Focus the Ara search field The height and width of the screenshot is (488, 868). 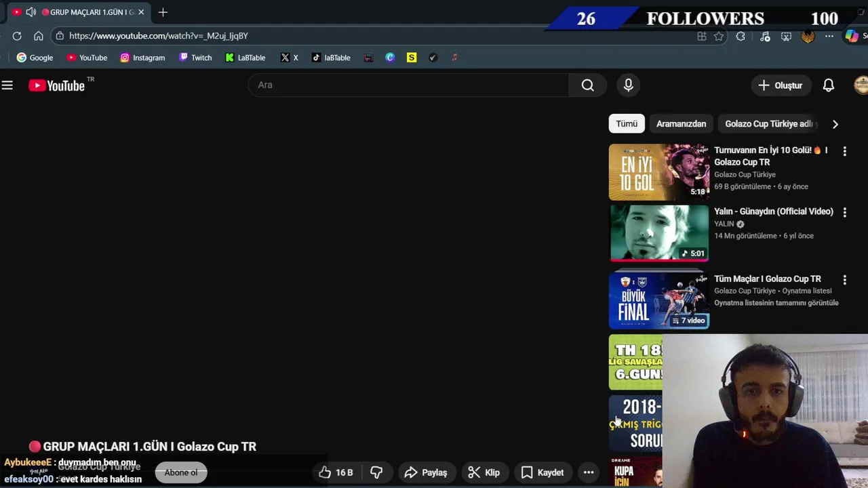pos(409,85)
